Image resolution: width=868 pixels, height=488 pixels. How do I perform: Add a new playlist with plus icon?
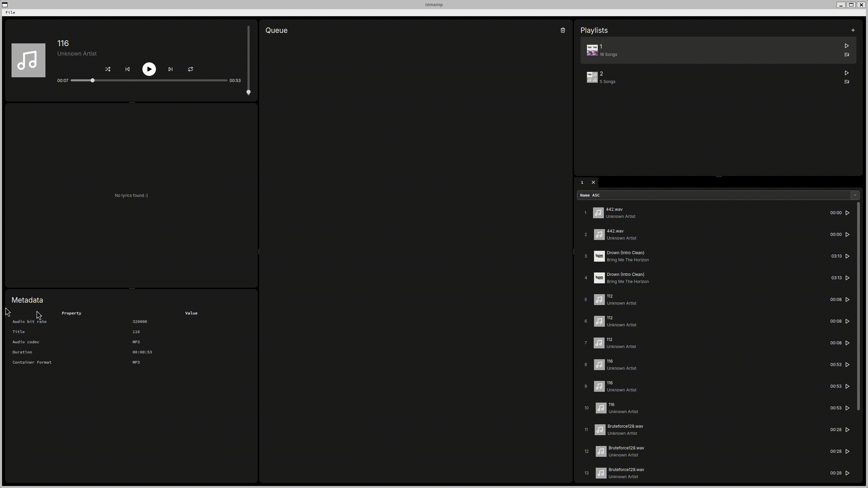click(x=853, y=30)
